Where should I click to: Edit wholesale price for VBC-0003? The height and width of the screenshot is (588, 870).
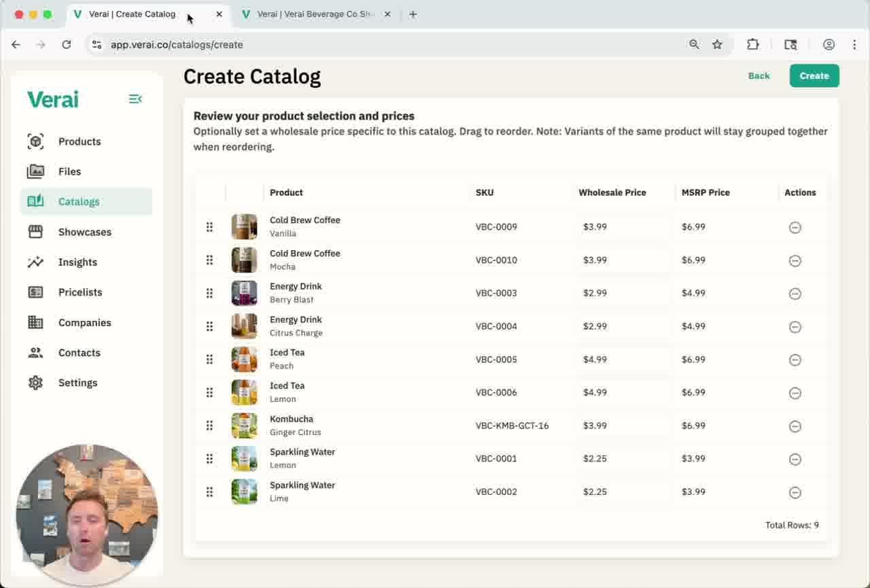[x=623, y=293]
